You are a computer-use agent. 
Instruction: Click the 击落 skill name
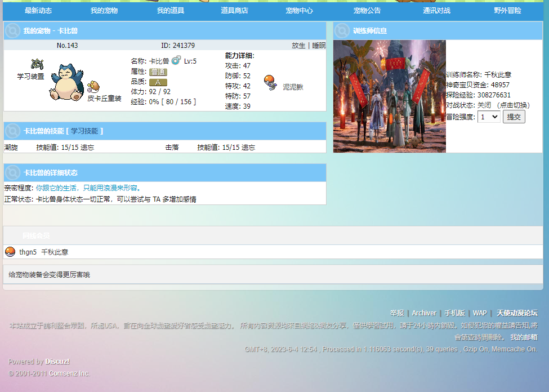[172, 148]
